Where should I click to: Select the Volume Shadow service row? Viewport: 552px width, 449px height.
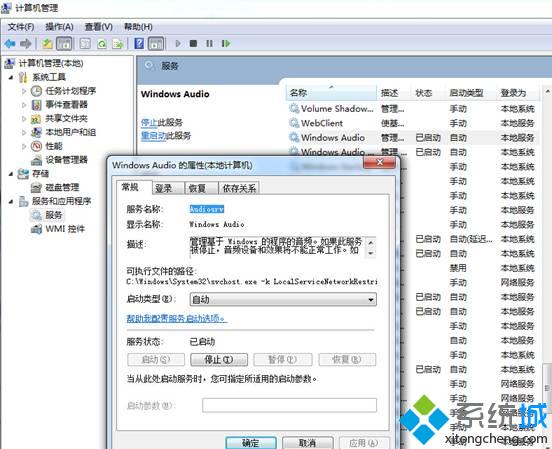[413, 109]
